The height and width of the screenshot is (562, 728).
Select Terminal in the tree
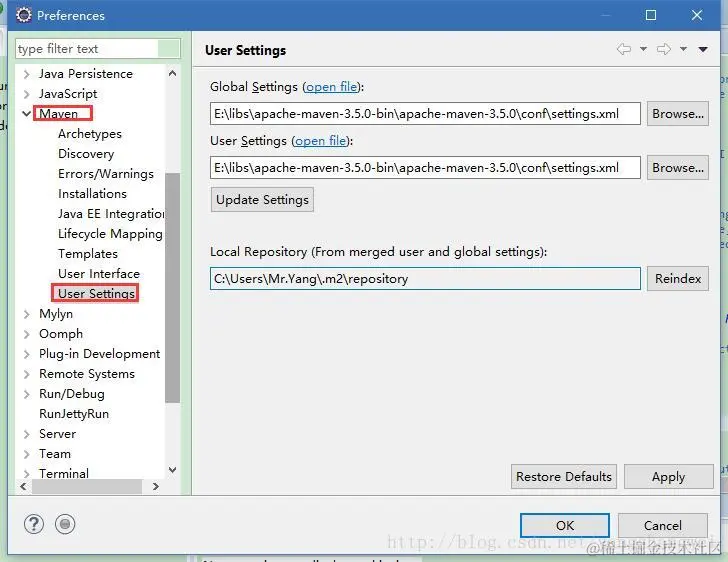pos(64,473)
